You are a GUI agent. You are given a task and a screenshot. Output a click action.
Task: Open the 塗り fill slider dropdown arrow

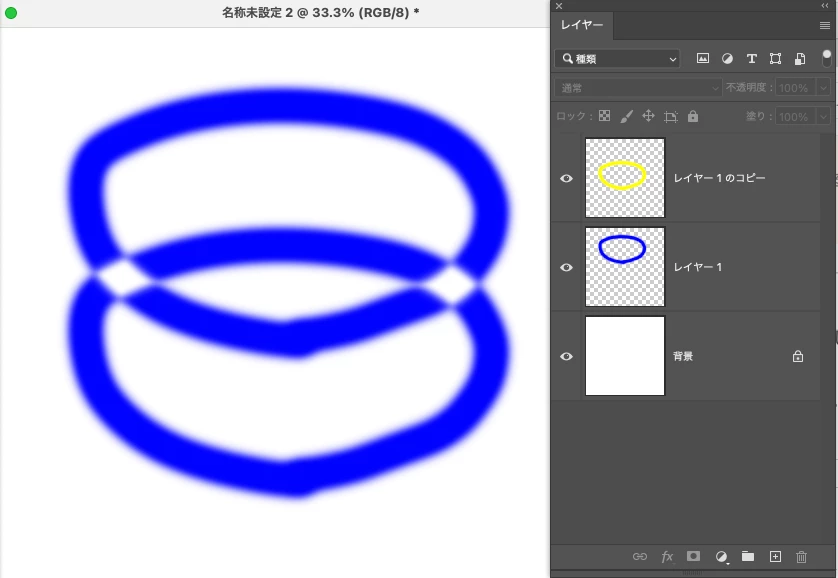[824, 116]
